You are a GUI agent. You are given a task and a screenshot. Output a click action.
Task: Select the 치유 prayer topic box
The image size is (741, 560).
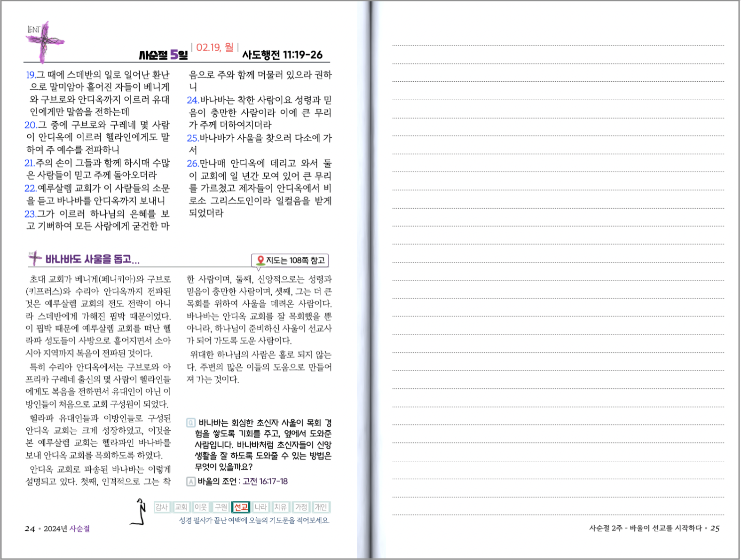pos(281,507)
